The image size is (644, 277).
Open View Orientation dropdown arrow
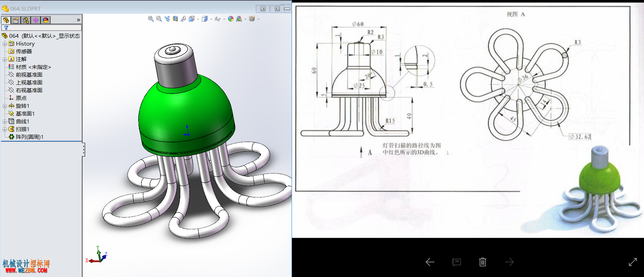[198, 19]
